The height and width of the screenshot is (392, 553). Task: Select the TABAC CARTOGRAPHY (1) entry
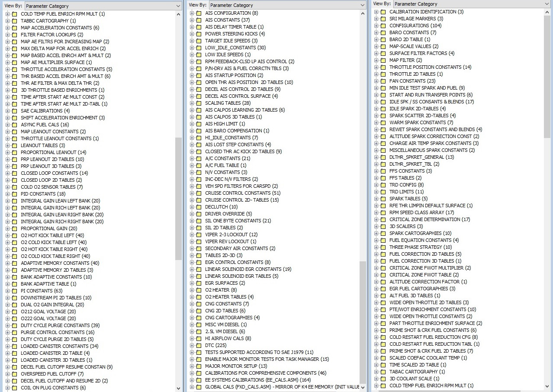417,372
